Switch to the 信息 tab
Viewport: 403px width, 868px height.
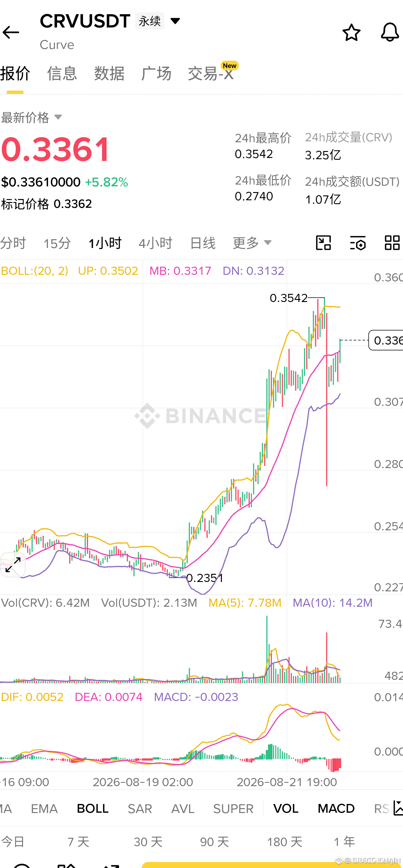(x=62, y=73)
